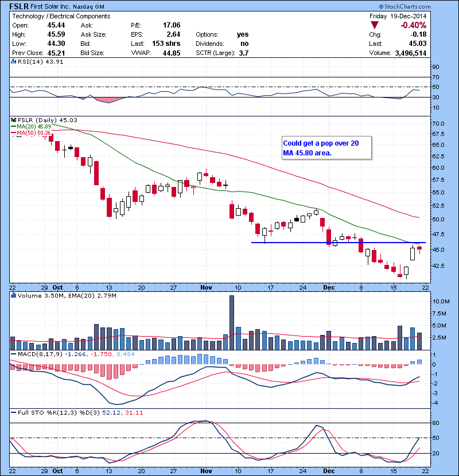Click the 'Nasdaq GM' exchange label
This screenshot has height=476, width=459.
pos(88,6)
